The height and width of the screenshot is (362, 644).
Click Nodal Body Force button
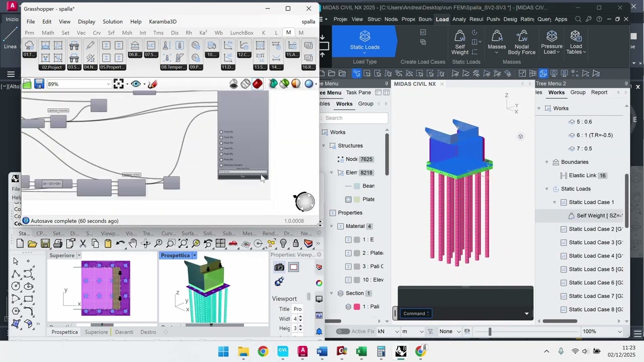(x=522, y=43)
